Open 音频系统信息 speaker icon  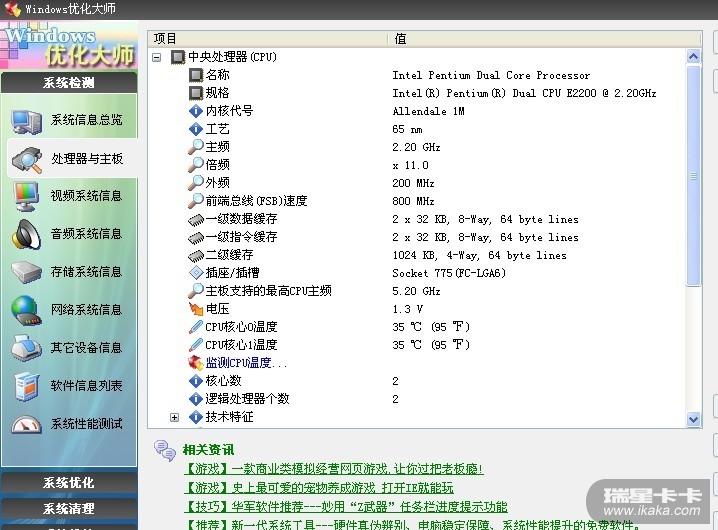(x=27, y=234)
